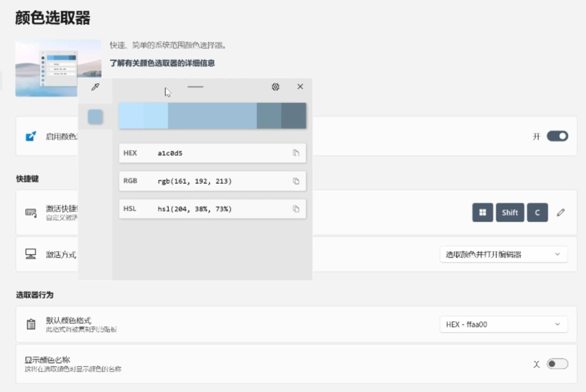This screenshot has height=392, width=586.
Task: Open the activation behavior dropdown
Action: click(503, 254)
